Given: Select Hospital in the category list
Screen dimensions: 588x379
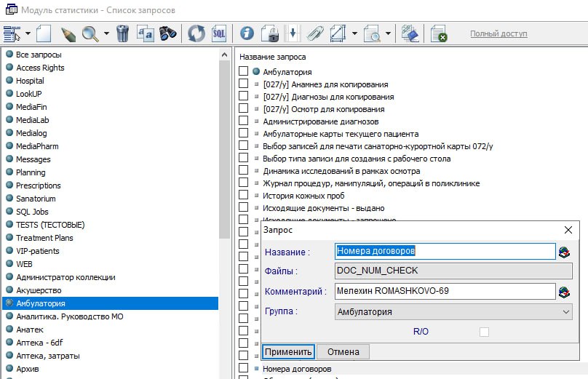Looking at the screenshot, I should click(30, 81).
